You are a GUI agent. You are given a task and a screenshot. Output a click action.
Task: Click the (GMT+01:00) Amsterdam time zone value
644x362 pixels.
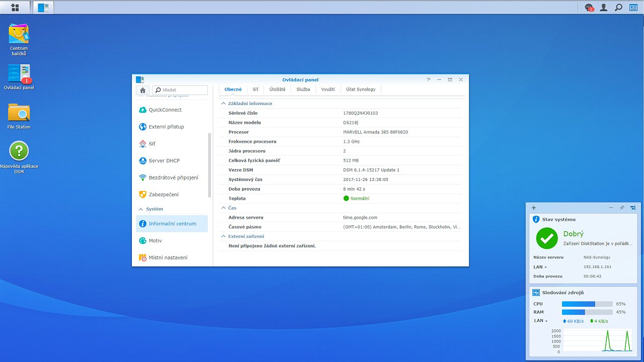pos(401,227)
